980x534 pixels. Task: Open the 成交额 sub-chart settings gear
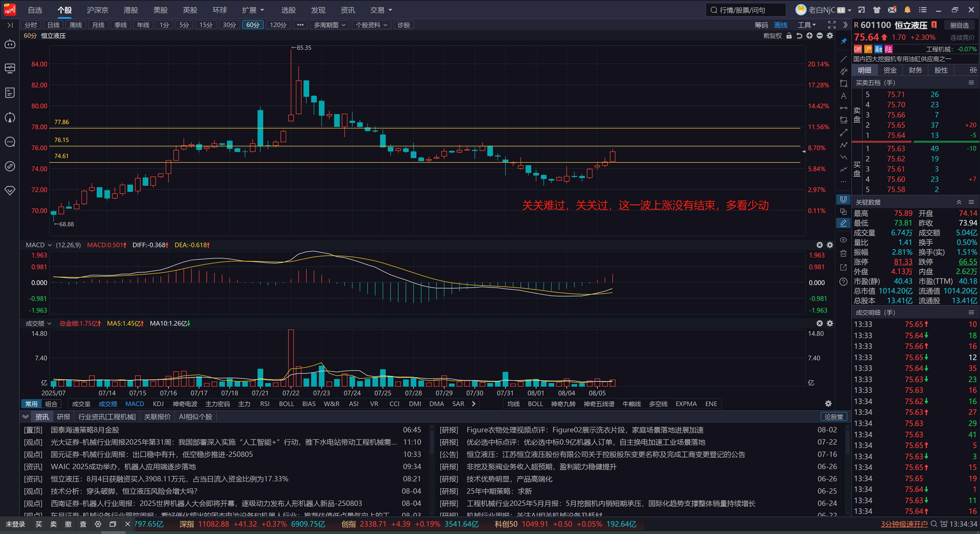click(830, 324)
